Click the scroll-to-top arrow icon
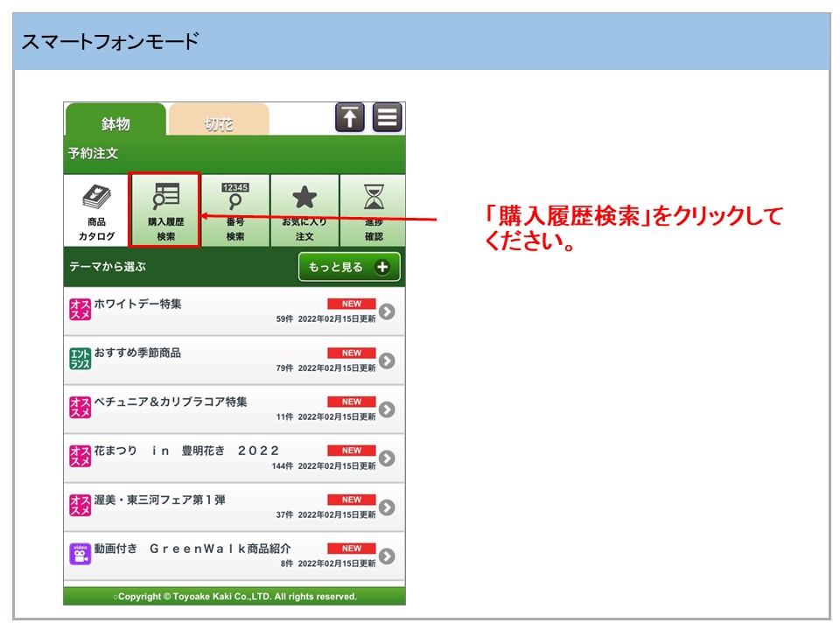This screenshot has width=840, height=630. point(350,117)
